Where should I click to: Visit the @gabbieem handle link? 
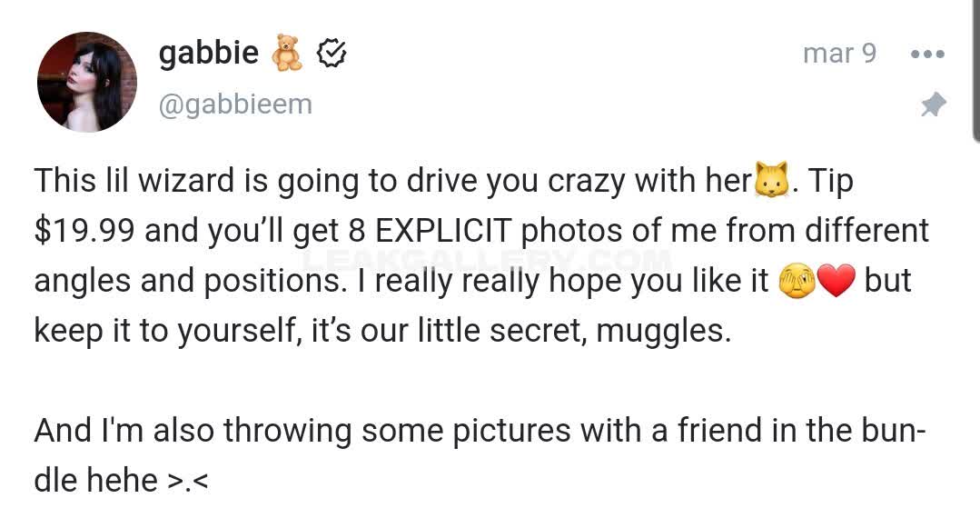(x=235, y=105)
